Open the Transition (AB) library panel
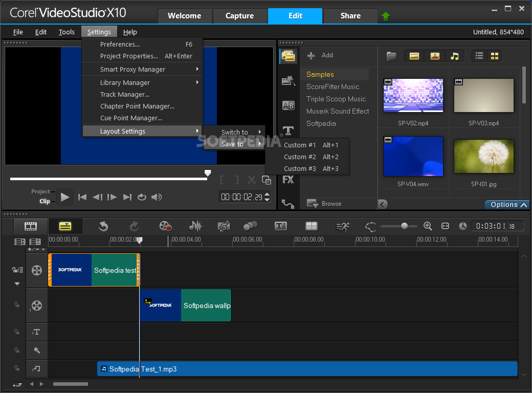Screen dimensions: 532x393 click(289, 105)
